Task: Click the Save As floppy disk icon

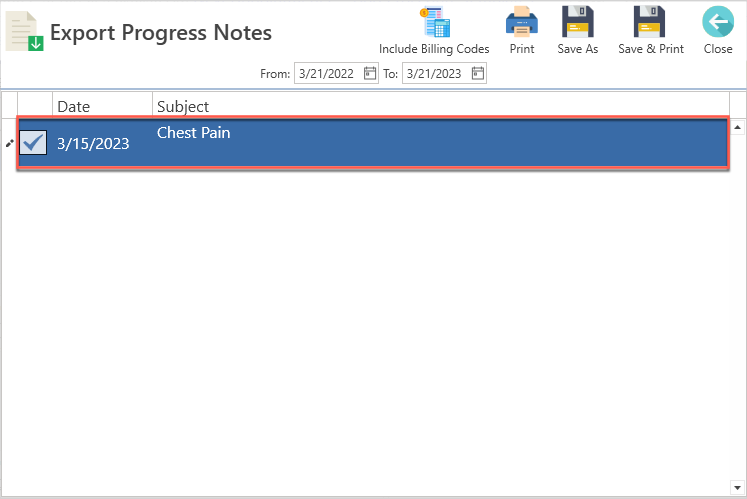Action: tap(577, 22)
